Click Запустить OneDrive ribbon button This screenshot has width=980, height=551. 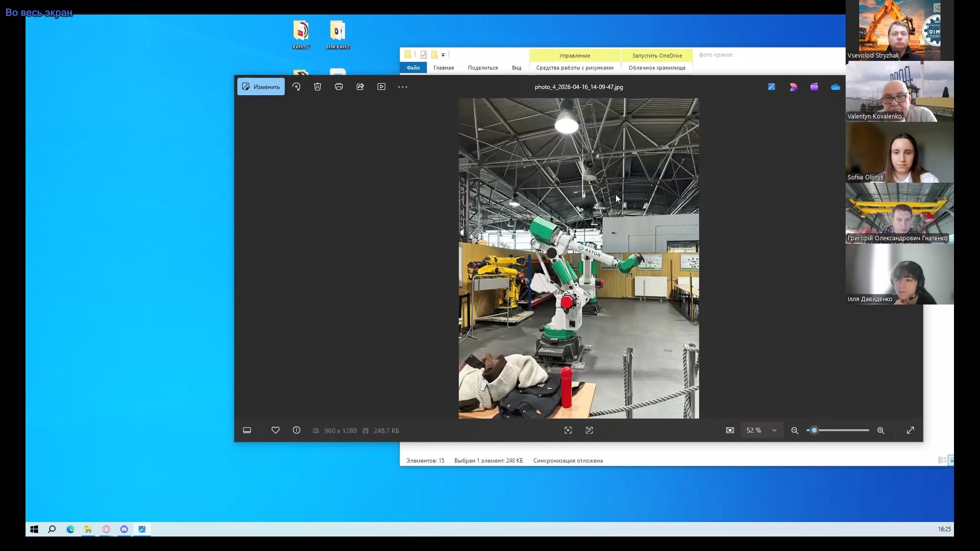(657, 56)
